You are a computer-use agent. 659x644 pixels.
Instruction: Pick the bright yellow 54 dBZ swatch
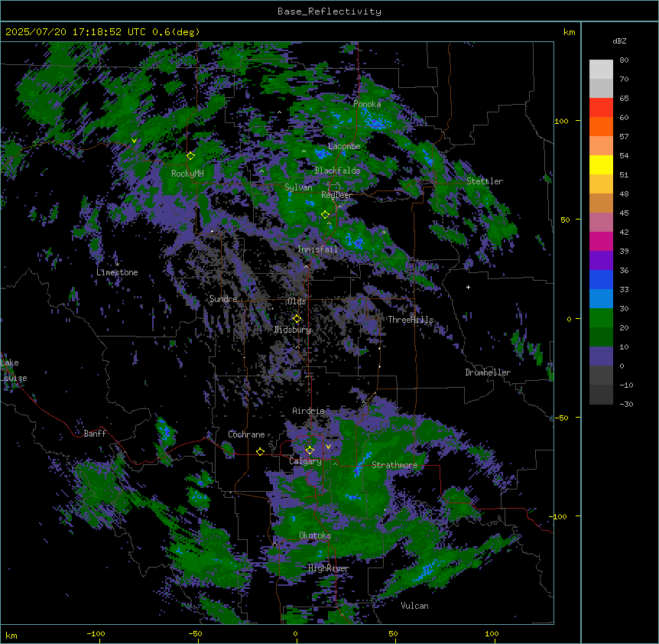pos(601,164)
